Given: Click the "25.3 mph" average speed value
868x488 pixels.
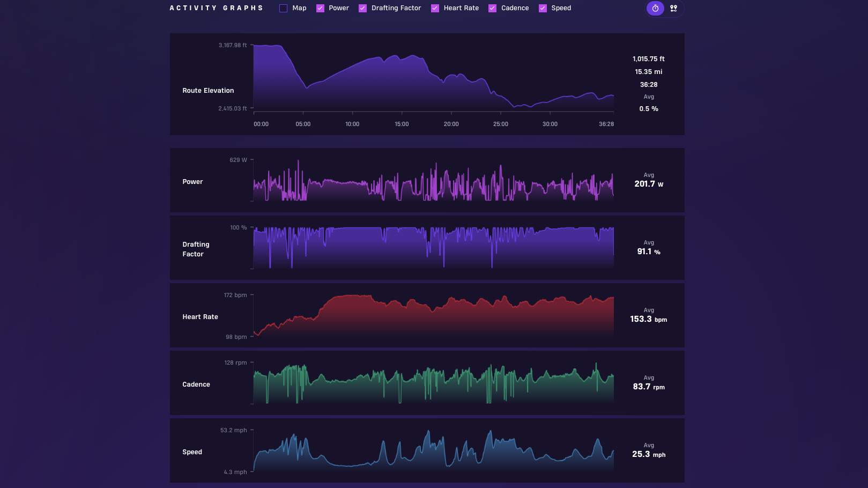Looking at the screenshot, I should point(649,454).
